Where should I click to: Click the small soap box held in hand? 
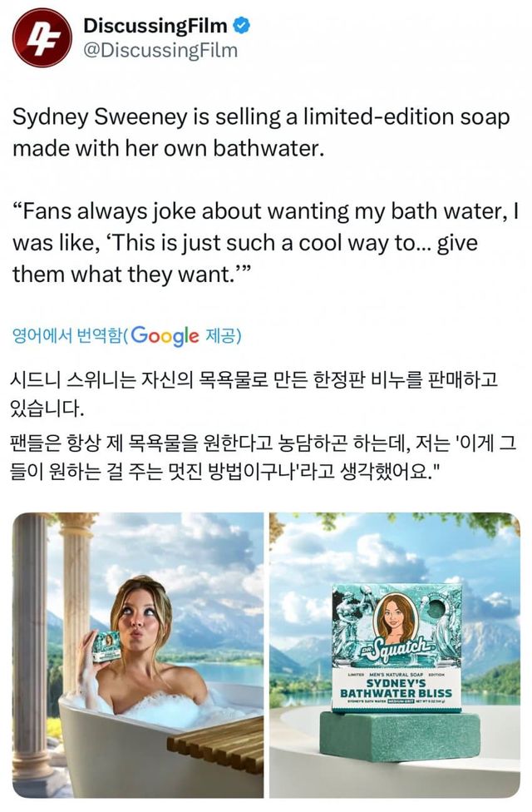pos(106,646)
